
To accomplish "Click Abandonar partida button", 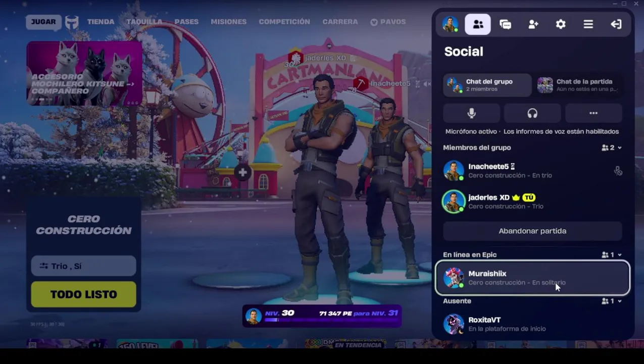I will coord(532,231).
